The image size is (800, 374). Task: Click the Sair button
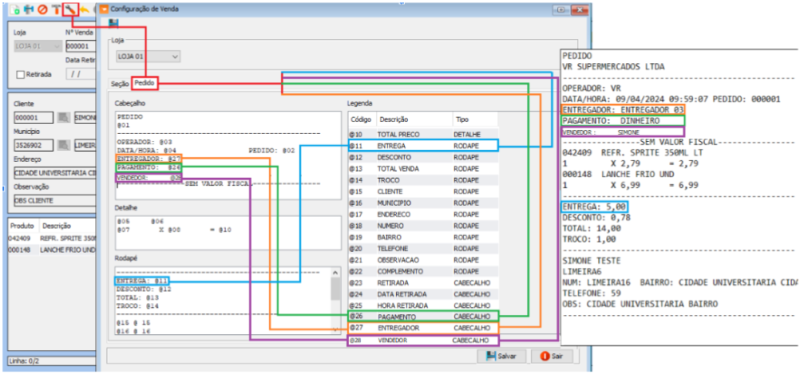(552, 356)
